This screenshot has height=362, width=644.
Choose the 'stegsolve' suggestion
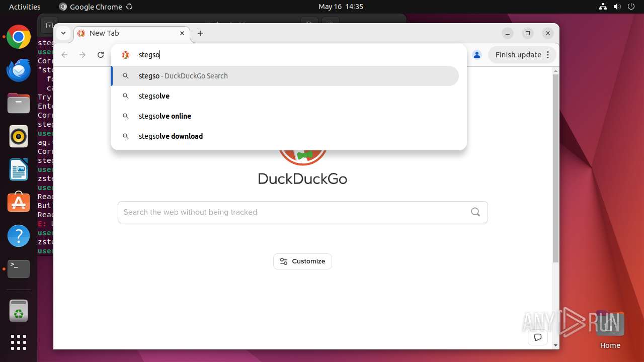coord(285,96)
